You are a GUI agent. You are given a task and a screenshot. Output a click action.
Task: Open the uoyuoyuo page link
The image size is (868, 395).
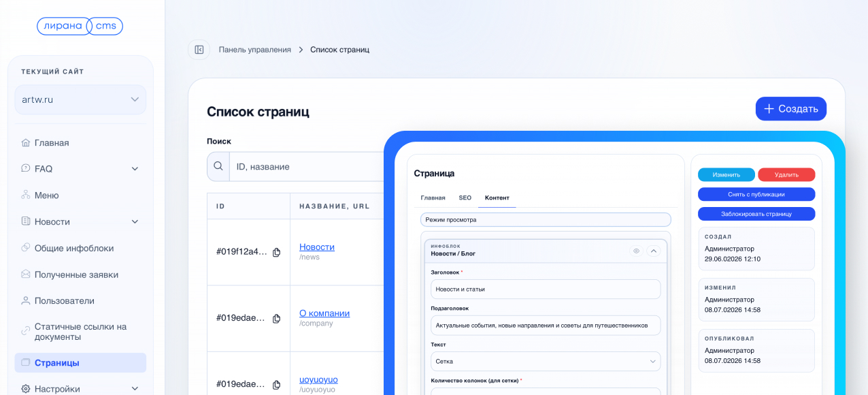point(318,379)
